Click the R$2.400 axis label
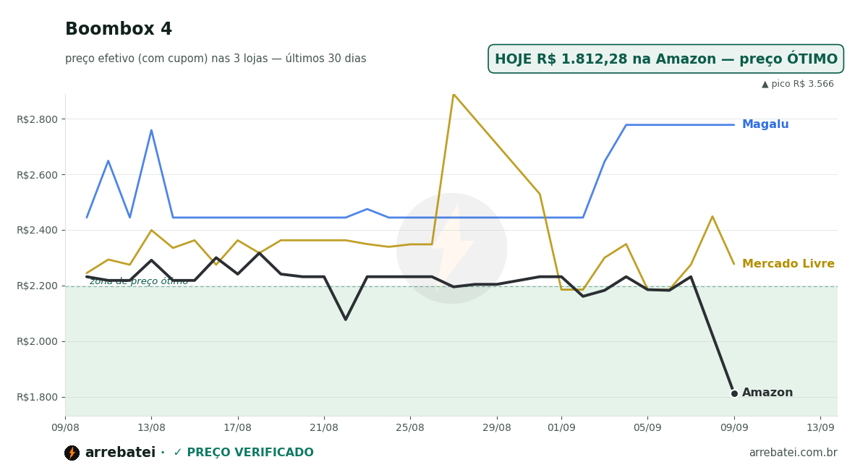 (37, 231)
